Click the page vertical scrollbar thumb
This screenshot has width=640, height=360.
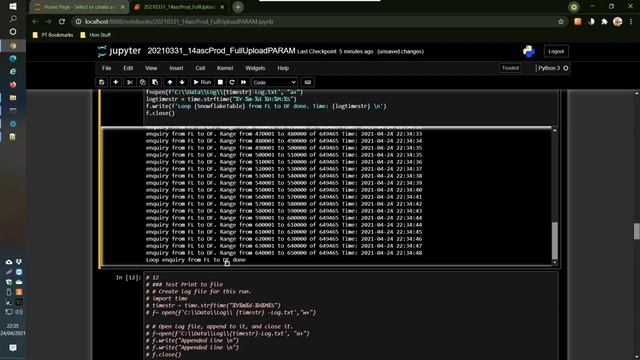636,231
